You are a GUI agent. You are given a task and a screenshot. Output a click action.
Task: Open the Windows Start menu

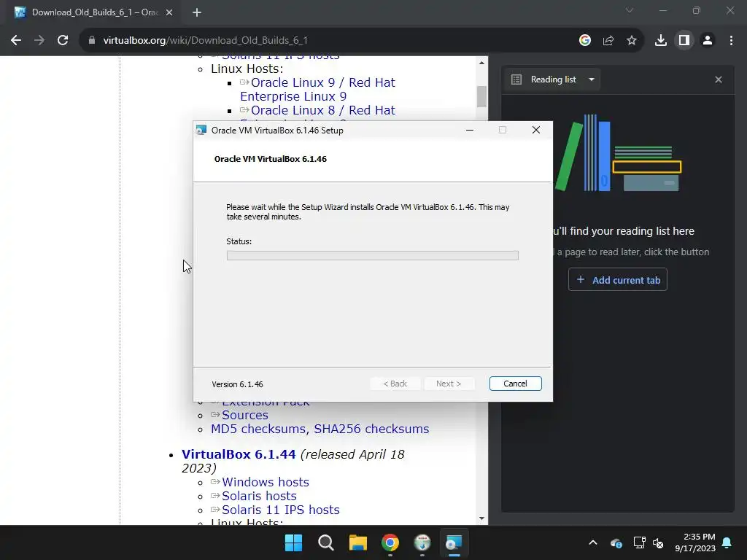click(x=293, y=542)
